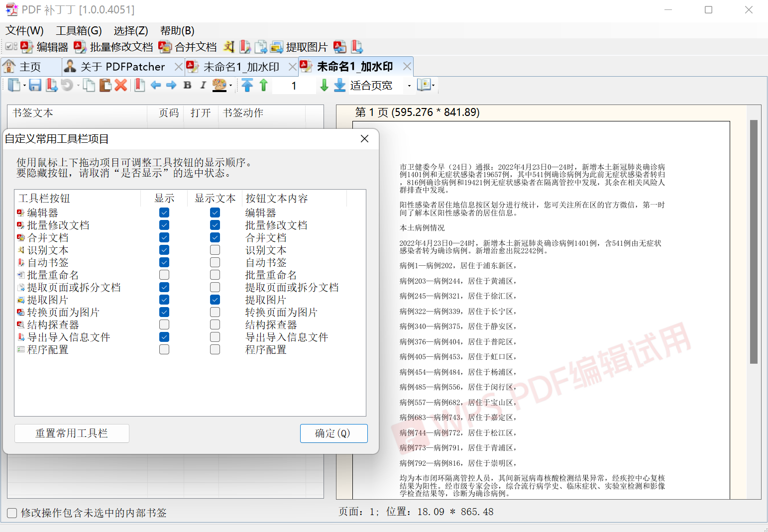Enable 显示文本 checkbox for 导出导入信息文件 row
This screenshot has width=768, height=532.
[215, 337]
